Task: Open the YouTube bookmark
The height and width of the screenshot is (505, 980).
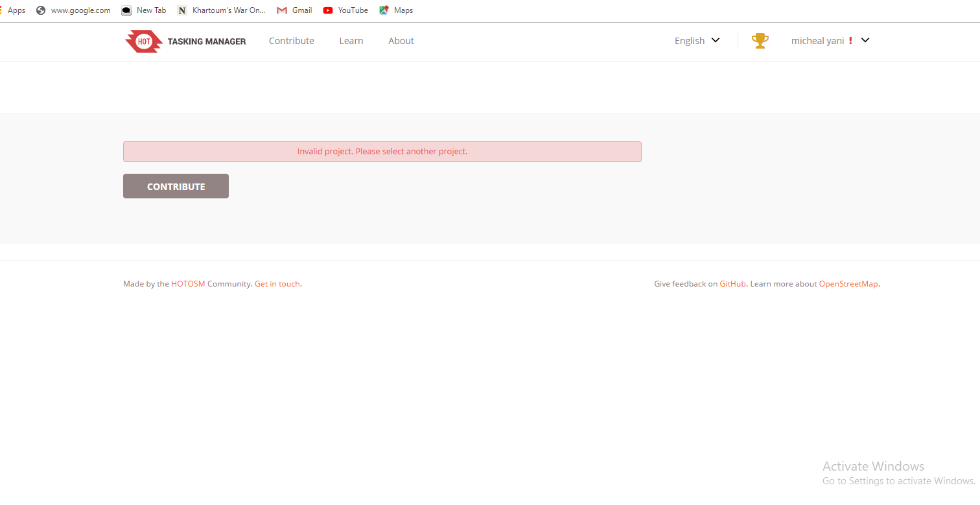Action: pos(345,10)
